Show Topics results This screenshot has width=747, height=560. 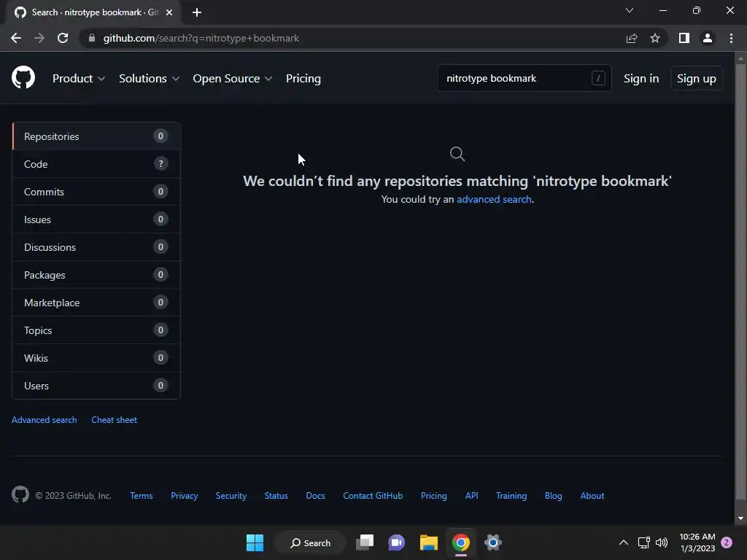96,330
